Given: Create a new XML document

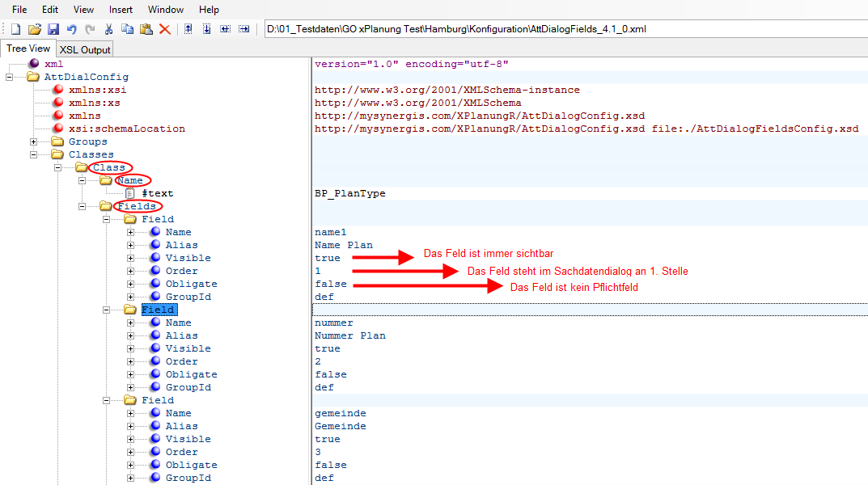Looking at the screenshot, I should pyautogui.click(x=15, y=28).
